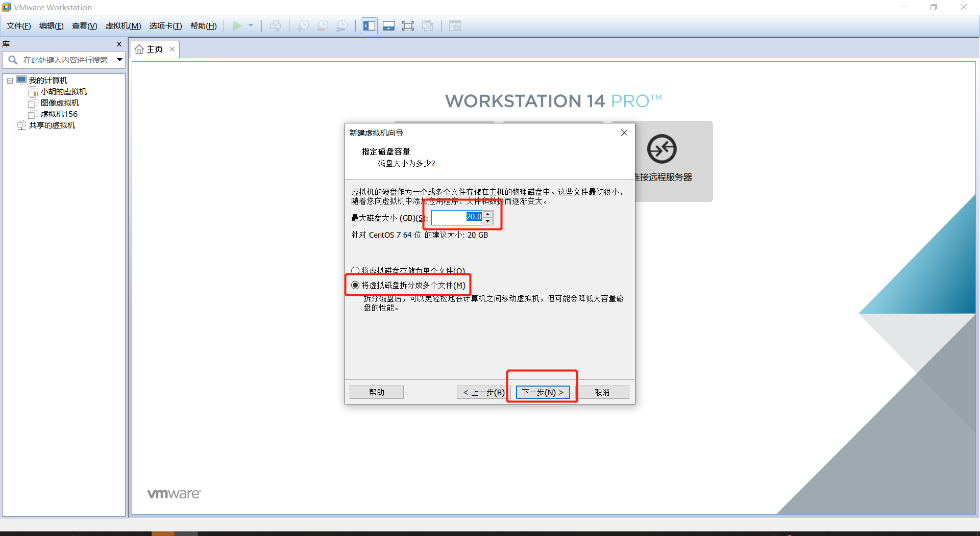Increase disk size with the up stepper

[488, 214]
